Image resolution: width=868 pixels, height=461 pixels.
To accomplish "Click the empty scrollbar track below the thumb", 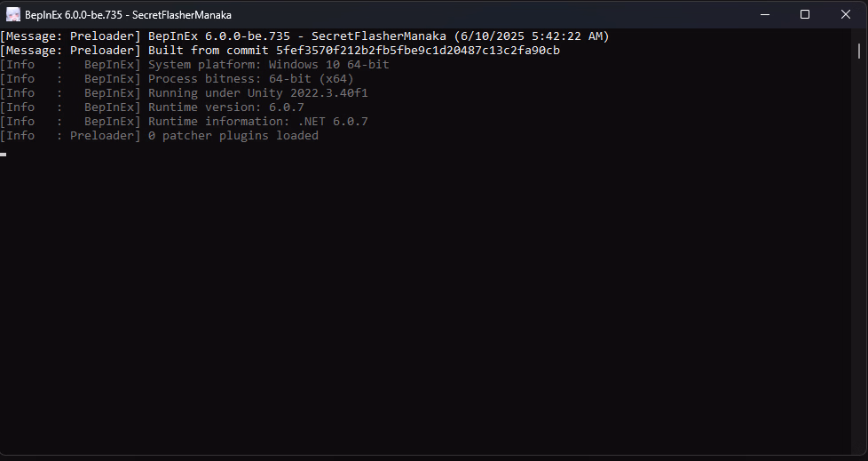I will click(859, 255).
